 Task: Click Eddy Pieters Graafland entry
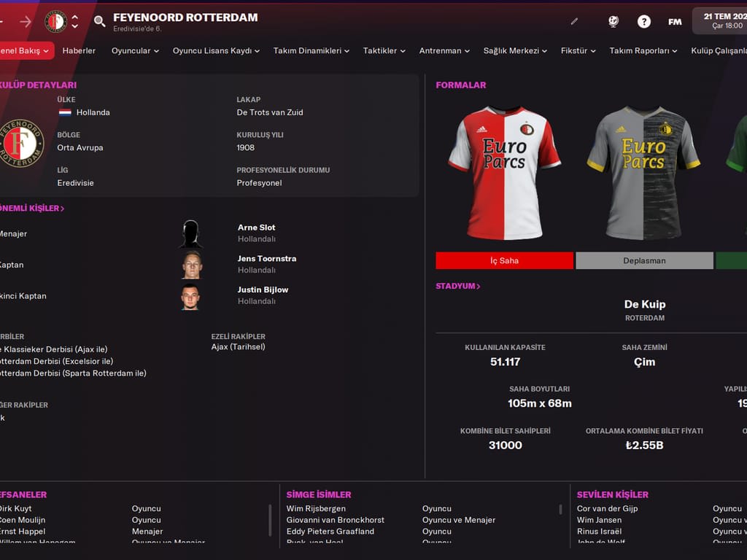tap(330, 532)
